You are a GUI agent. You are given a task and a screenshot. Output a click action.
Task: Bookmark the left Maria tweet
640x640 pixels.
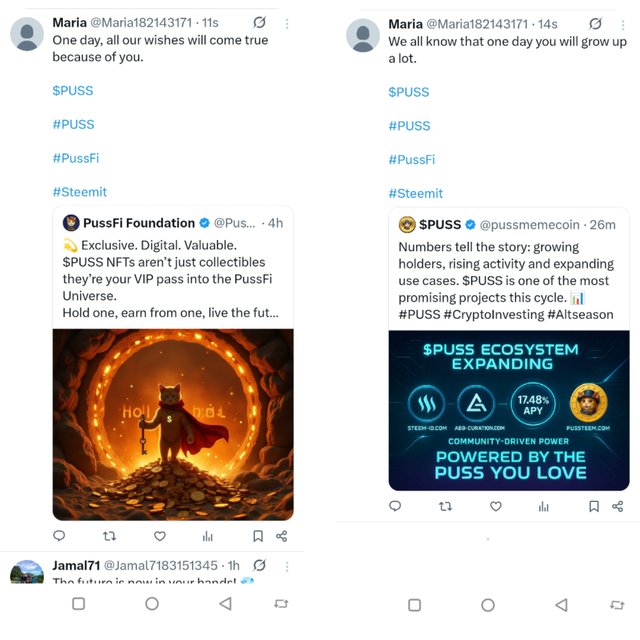pos(257,536)
